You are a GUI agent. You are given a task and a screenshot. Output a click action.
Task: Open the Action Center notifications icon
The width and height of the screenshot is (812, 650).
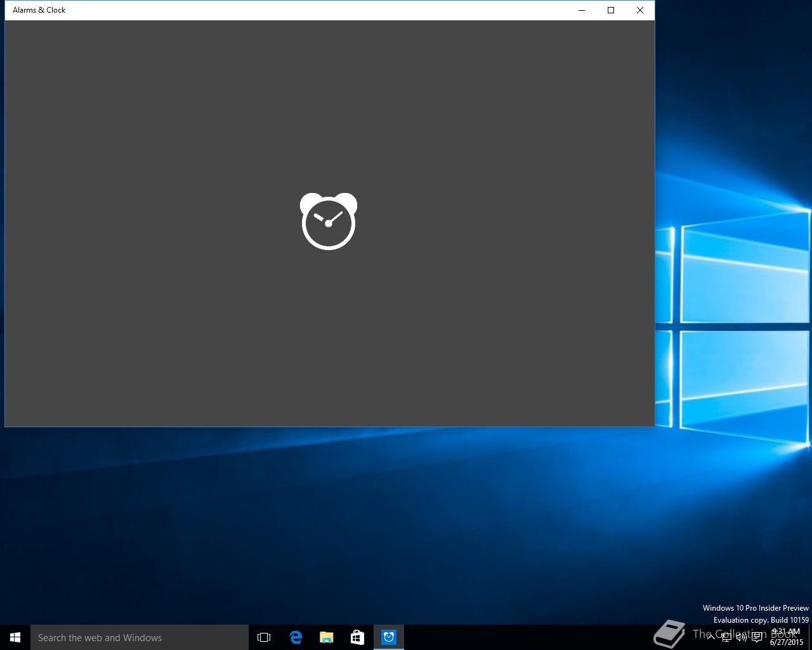point(757,637)
